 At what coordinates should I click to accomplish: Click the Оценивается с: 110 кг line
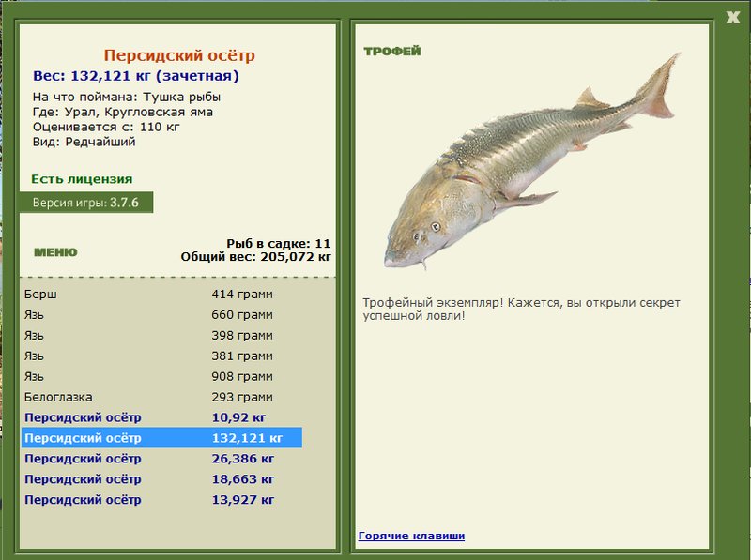106,127
